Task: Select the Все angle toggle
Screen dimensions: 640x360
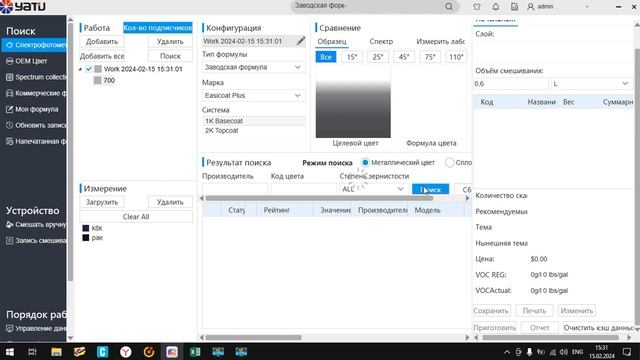Action: (326, 57)
